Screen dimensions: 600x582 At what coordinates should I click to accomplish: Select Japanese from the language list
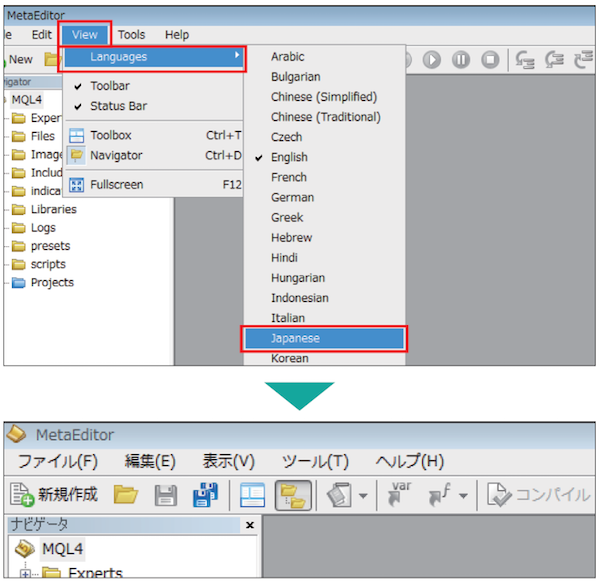click(x=324, y=339)
